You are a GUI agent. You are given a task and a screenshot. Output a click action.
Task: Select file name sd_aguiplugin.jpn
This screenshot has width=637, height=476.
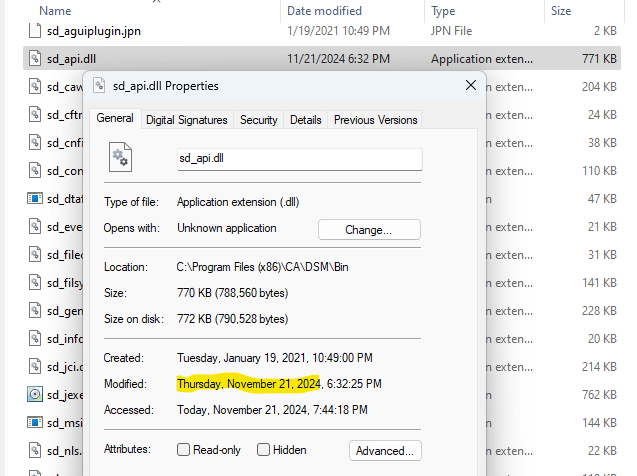point(94,31)
